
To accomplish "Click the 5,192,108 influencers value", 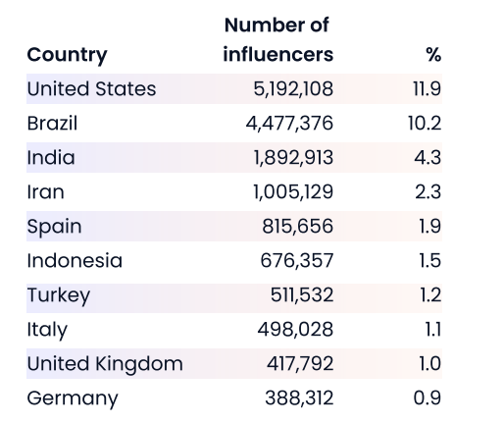I will [x=293, y=89].
